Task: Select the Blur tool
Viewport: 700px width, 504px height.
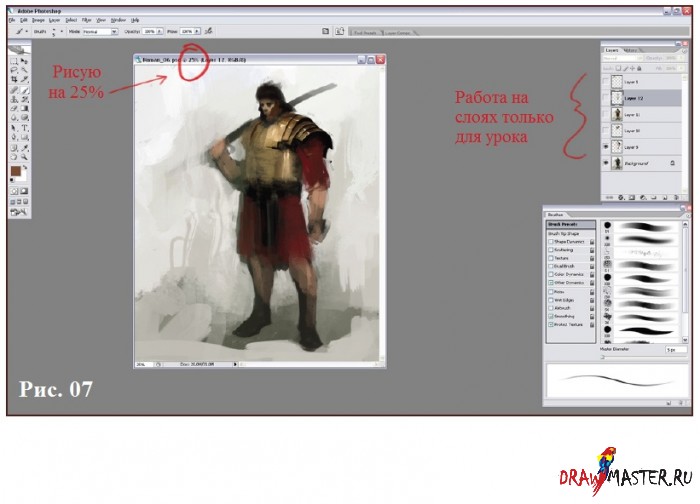Action: 14,117
